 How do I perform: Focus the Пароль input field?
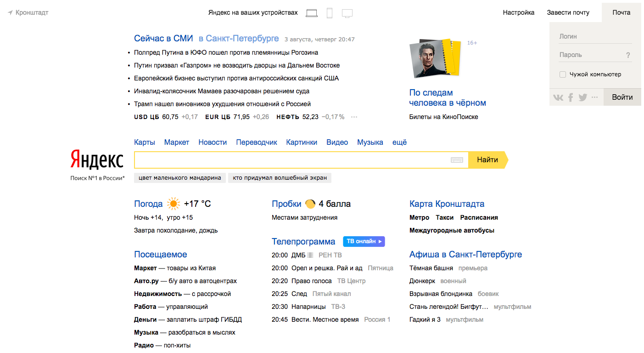591,55
